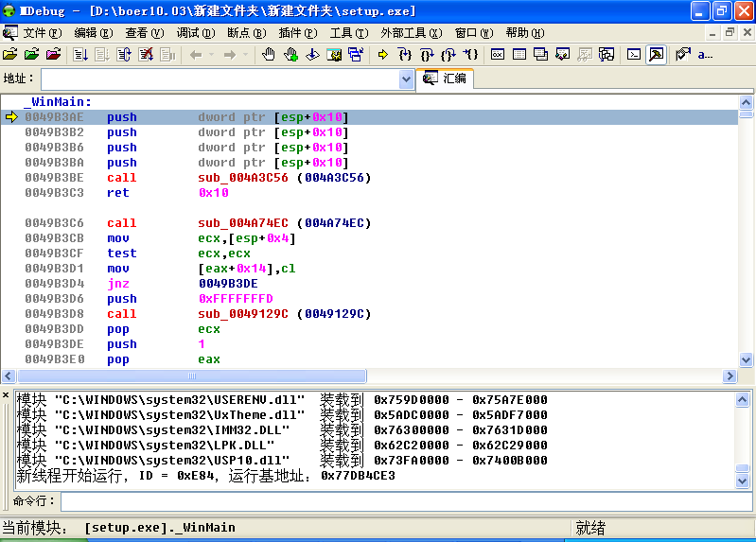756x542 pixels.
Task: Open the 断点(B) menu
Action: [x=246, y=32]
